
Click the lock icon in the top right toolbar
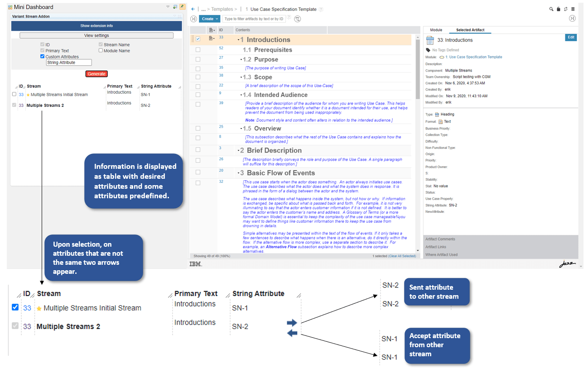[559, 9]
